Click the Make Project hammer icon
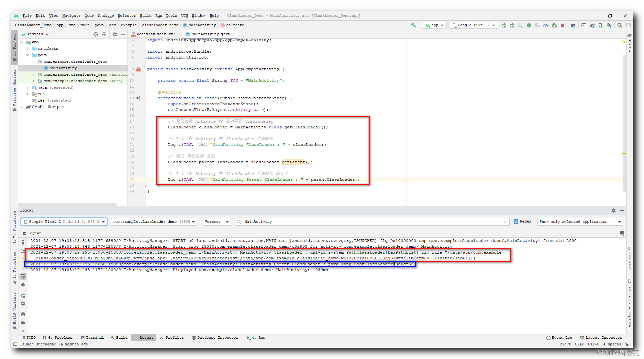 (413, 25)
